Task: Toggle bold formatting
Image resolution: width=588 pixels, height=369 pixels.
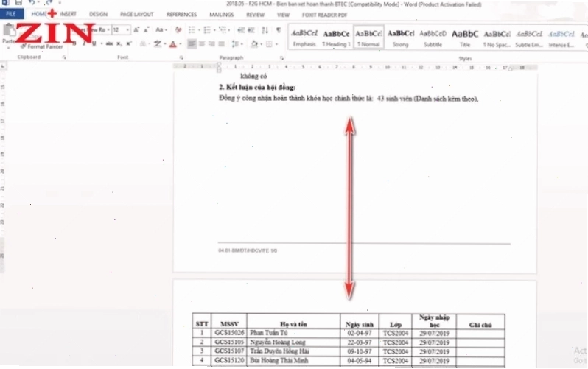Action: point(74,44)
